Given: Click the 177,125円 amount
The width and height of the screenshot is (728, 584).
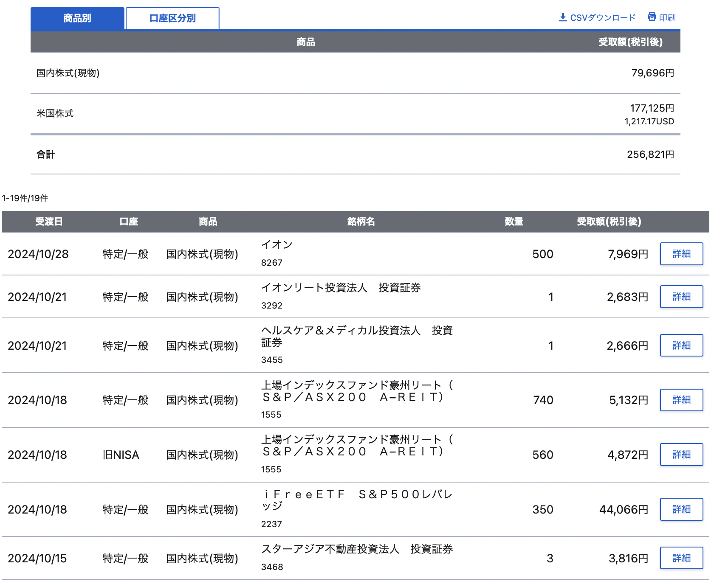Looking at the screenshot, I should coord(652,108).
